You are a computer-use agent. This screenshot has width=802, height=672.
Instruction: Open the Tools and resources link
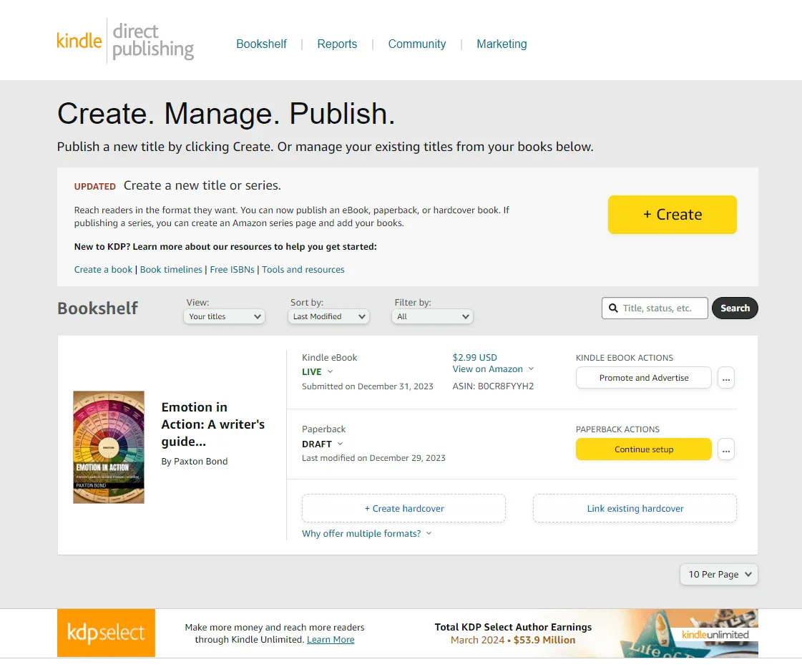pos(303,269)
